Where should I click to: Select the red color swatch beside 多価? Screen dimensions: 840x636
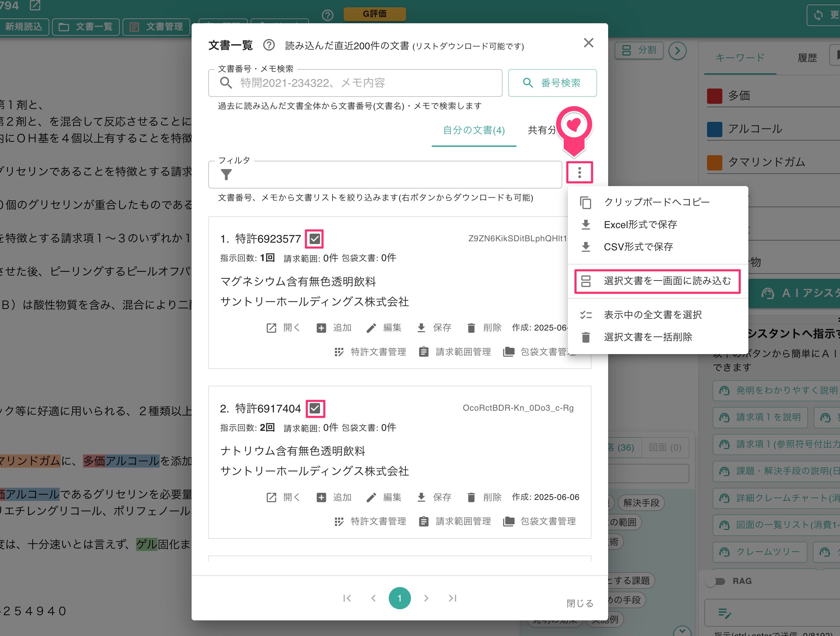pyautogui.click(x=714, y=96)
